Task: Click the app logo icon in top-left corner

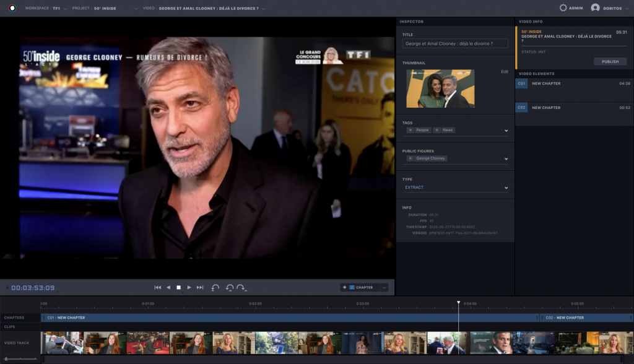Action: (12, 8)
